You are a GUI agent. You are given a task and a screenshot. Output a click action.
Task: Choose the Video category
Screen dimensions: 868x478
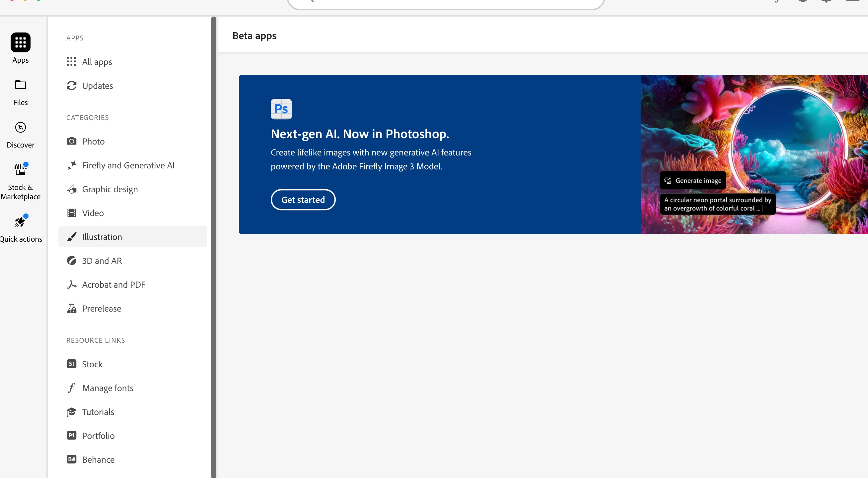coord(93,213)
